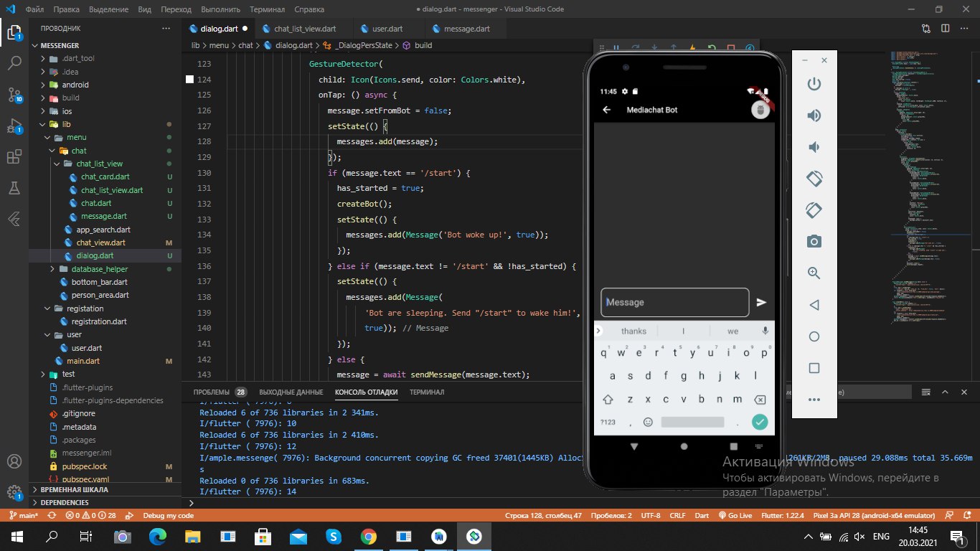Click Step Into in debug toolbar
This screenshot has height=551, width=980.
(x=654, y=48)
